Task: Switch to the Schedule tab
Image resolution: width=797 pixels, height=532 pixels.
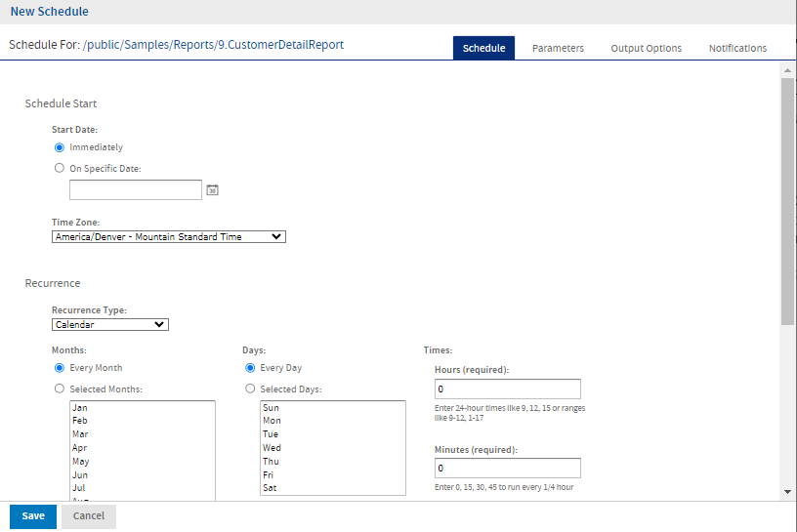Action: pyautogui.click(x=483, y=48)
